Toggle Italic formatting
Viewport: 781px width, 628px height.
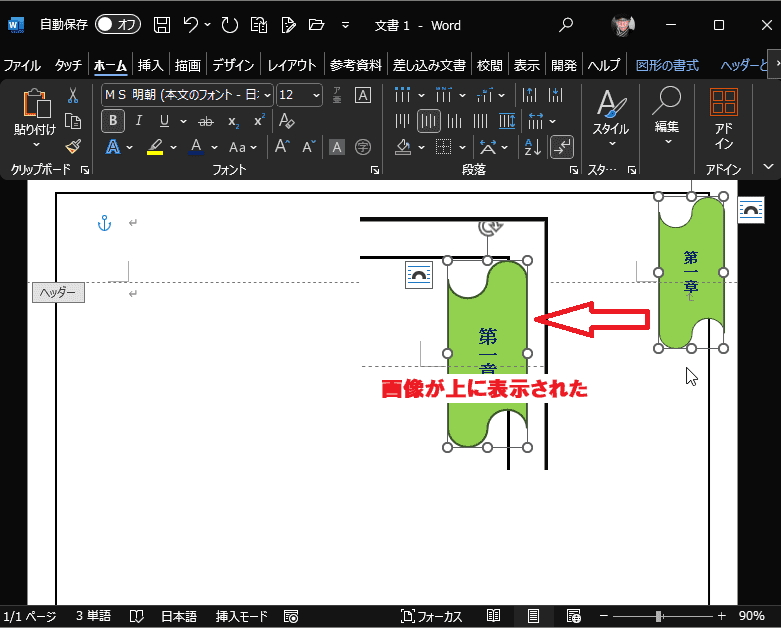(139, 121)
